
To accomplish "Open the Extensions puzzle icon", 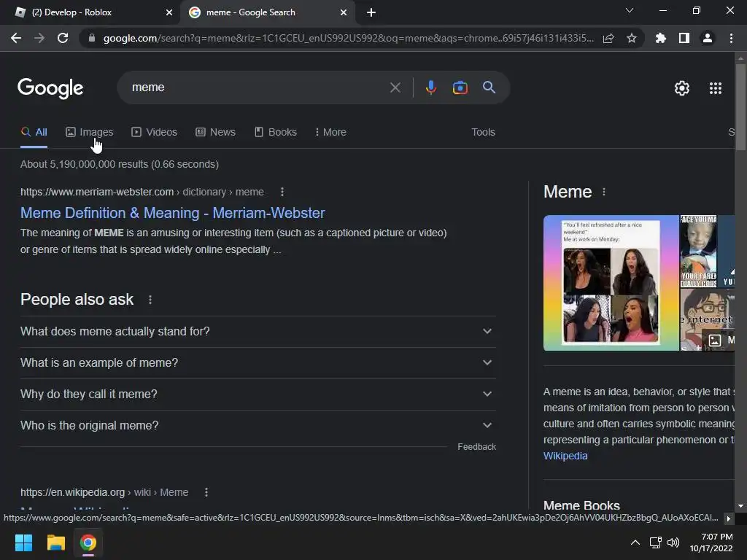I will (x=660, y=38).
